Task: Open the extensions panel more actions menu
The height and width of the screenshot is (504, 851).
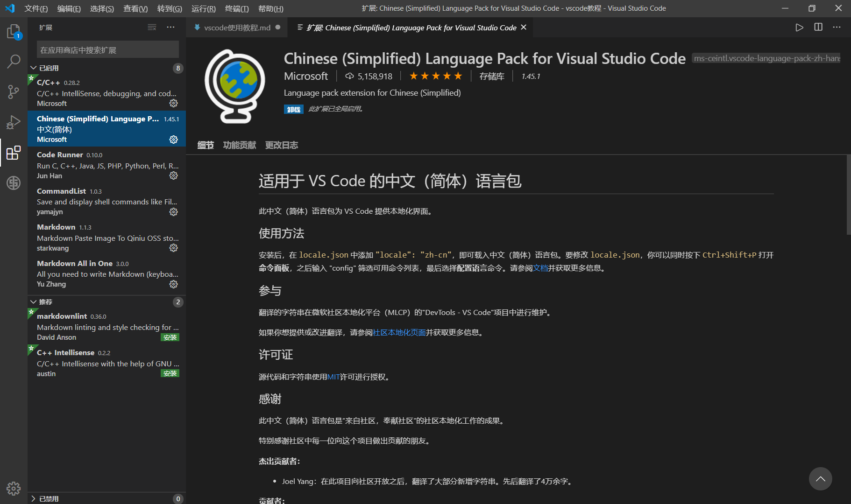Action: click(170, 28)
